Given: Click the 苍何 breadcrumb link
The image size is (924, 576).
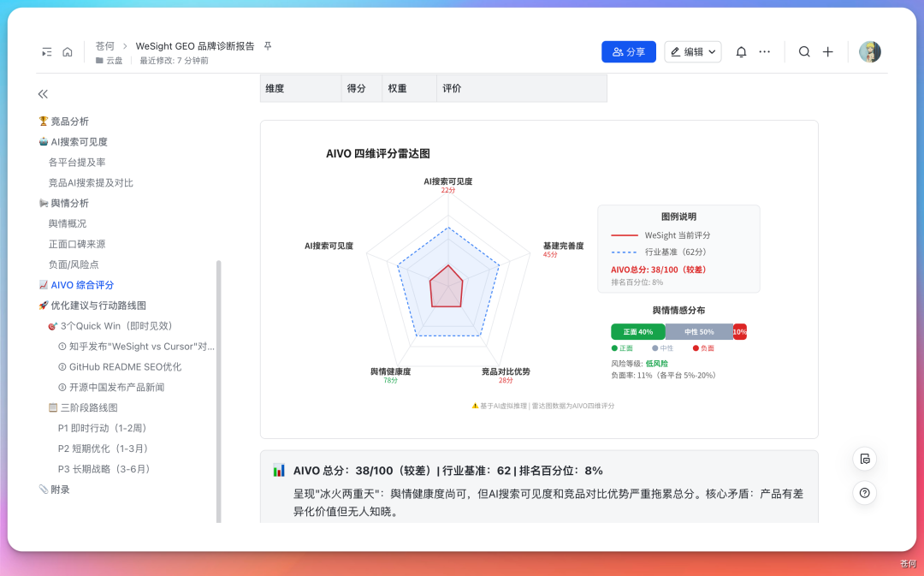Looking at the screenshot, I should point(105,46).
